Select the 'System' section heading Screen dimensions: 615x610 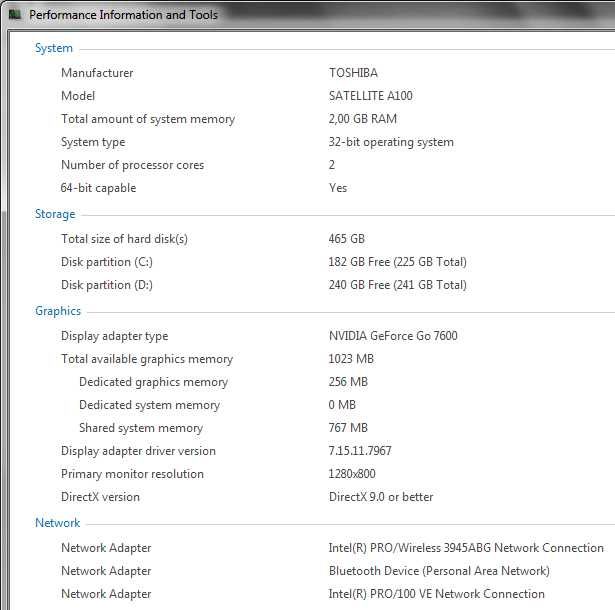point(54,48)
